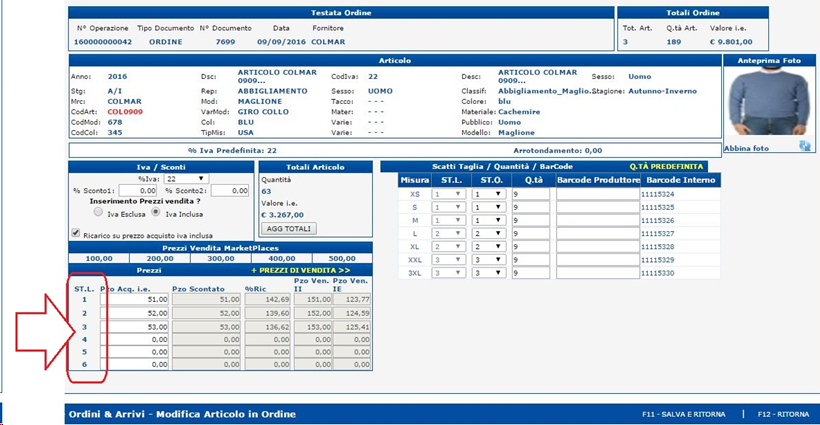The width and height of the screenshot is (820, 425).
Task: Open ST.O. dropdown in S row
Action: [x=488, y=207]
